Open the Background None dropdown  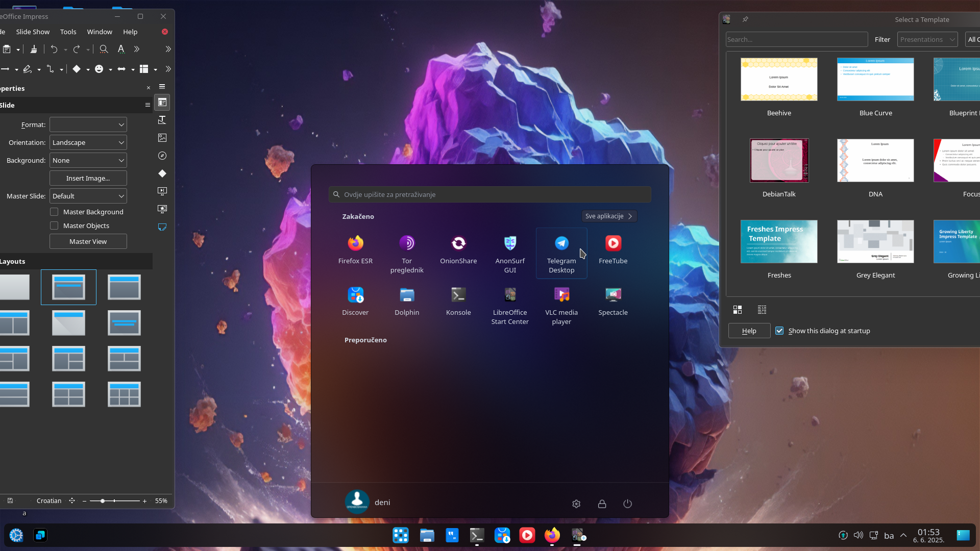(x=88, y=160)
